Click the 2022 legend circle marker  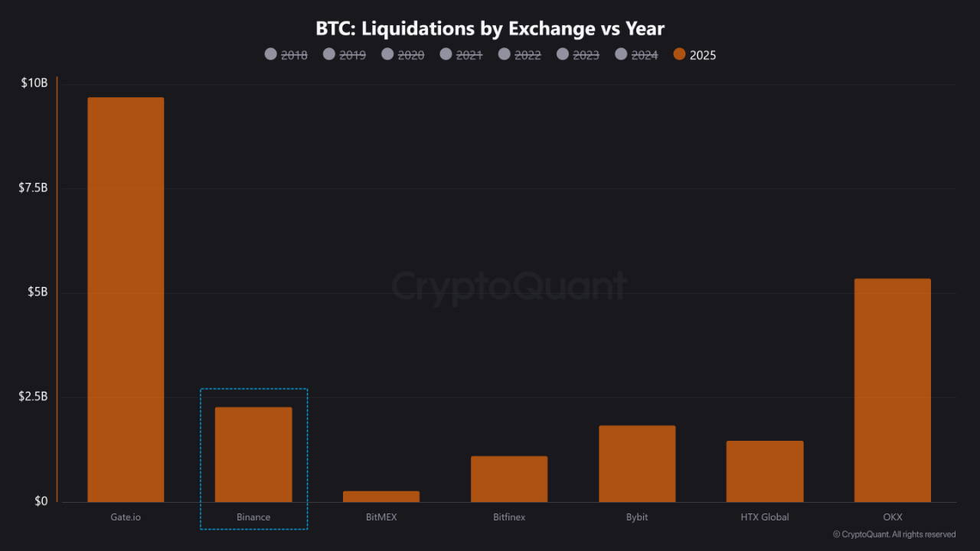[x=505, y=54]
